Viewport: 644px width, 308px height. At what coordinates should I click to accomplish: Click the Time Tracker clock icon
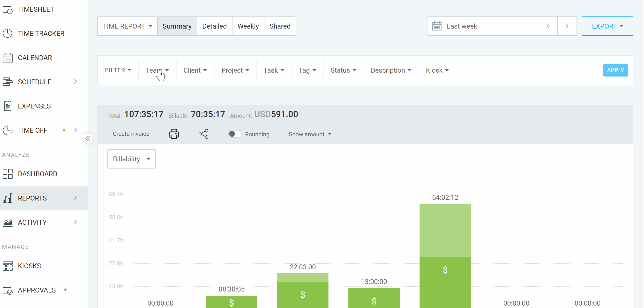[x=7, y=33]
